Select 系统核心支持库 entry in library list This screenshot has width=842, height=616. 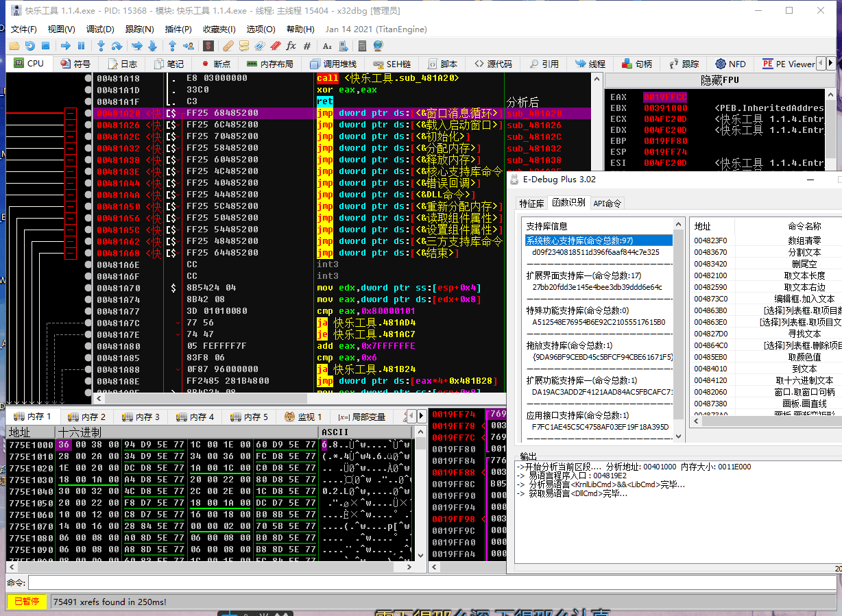(599, 241)
